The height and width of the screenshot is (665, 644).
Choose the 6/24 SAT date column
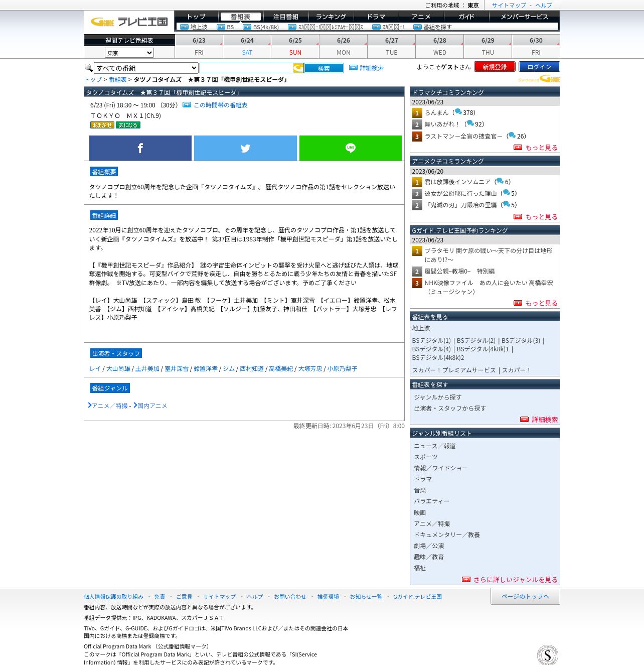click(x=247, y=46)
